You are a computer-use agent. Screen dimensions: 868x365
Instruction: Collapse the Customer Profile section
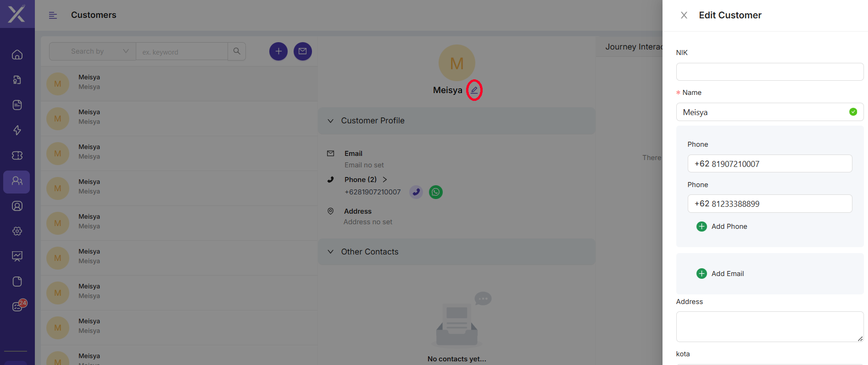tap(330, 121)
